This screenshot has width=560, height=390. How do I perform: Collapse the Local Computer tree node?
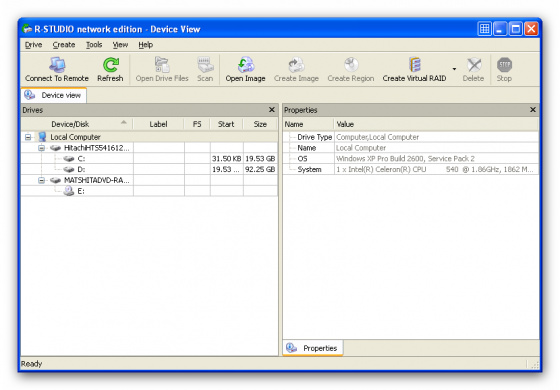pos(28,137)
